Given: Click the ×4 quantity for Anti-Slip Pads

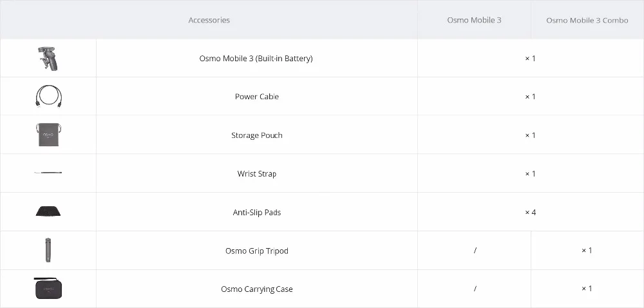Looking at the screenshot, I should (530, 212).
